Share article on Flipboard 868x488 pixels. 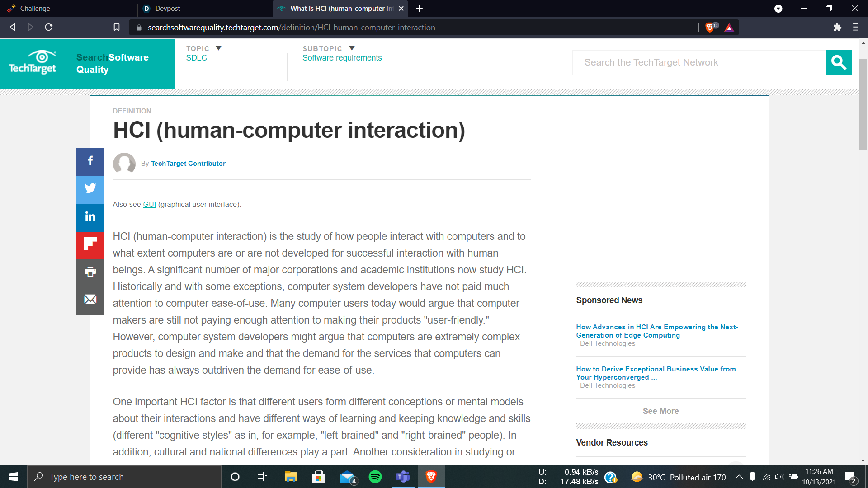coord(90,244)
